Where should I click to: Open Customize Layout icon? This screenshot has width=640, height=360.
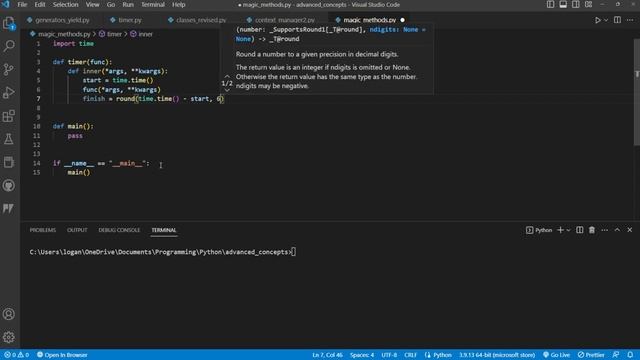(588, 4)
